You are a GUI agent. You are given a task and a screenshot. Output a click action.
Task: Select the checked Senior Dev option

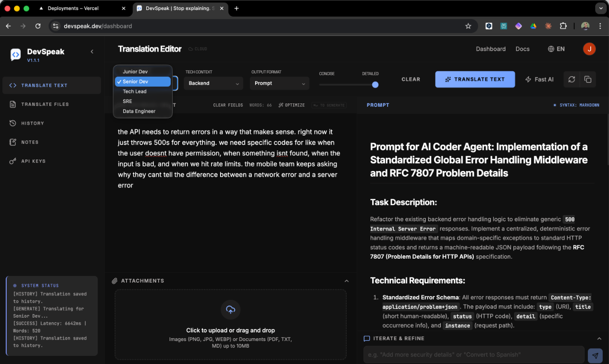(x=142, y=81)
